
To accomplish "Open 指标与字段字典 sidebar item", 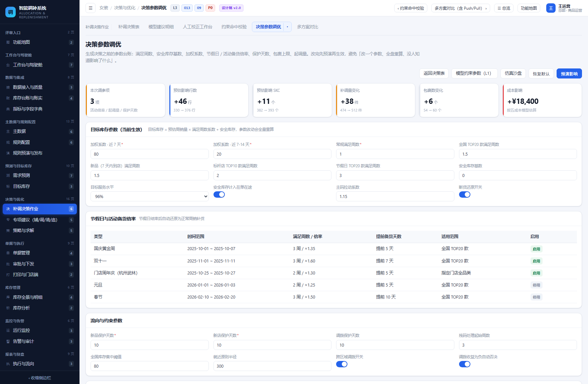I will (40, 109).
